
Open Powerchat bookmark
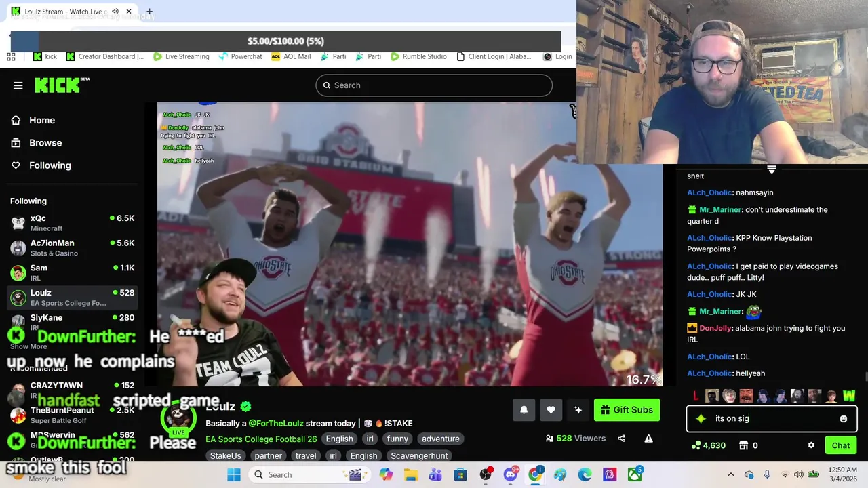coord(240,56)
